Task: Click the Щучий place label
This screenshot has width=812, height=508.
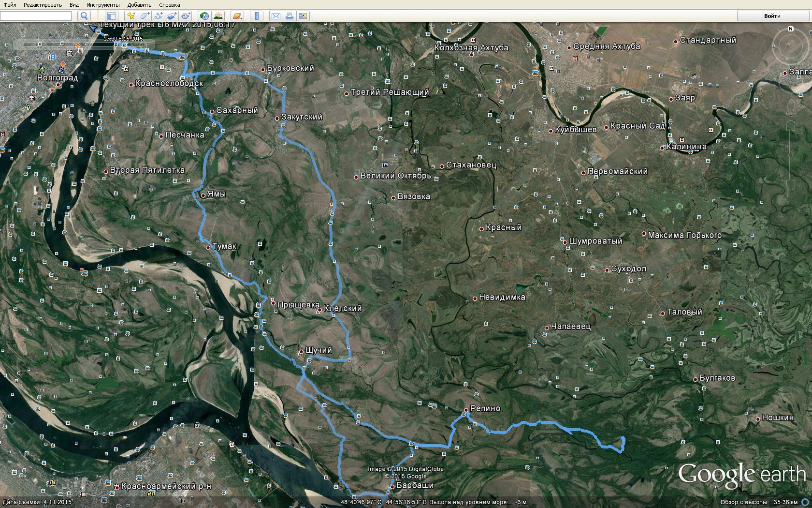Action: [x=319, y=350]
